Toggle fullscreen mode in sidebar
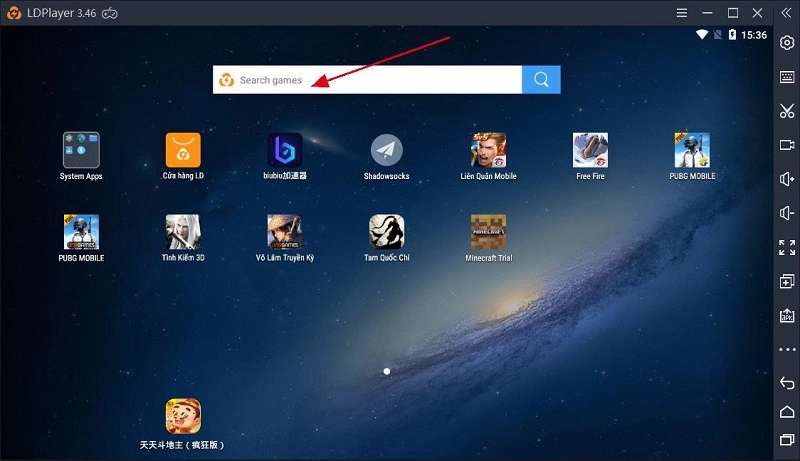This screenshot has width=800, height=461. click(x=787, y=247)
